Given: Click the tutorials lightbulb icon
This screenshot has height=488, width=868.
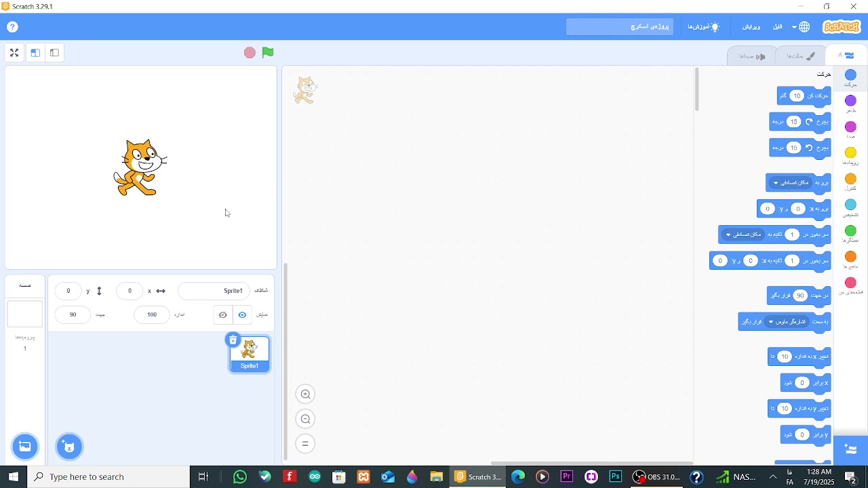Looking at the screenshot, I should click(715, 27).
